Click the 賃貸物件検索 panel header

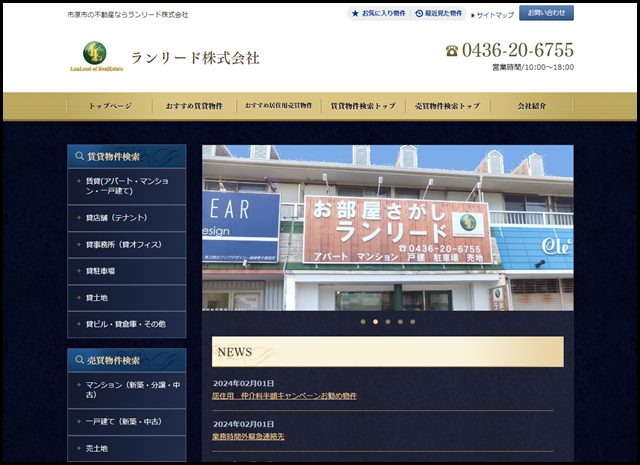tap(127, 156)
